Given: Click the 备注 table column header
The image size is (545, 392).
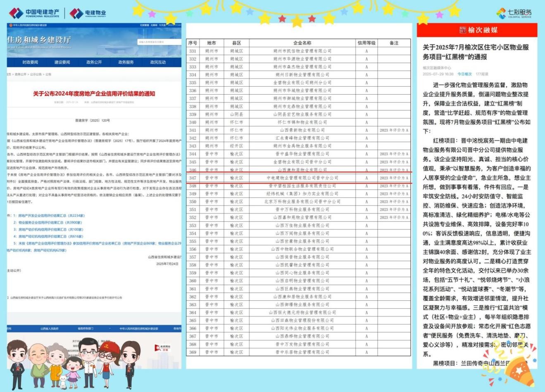Looking at the screenshot, I should pos(394,43).
